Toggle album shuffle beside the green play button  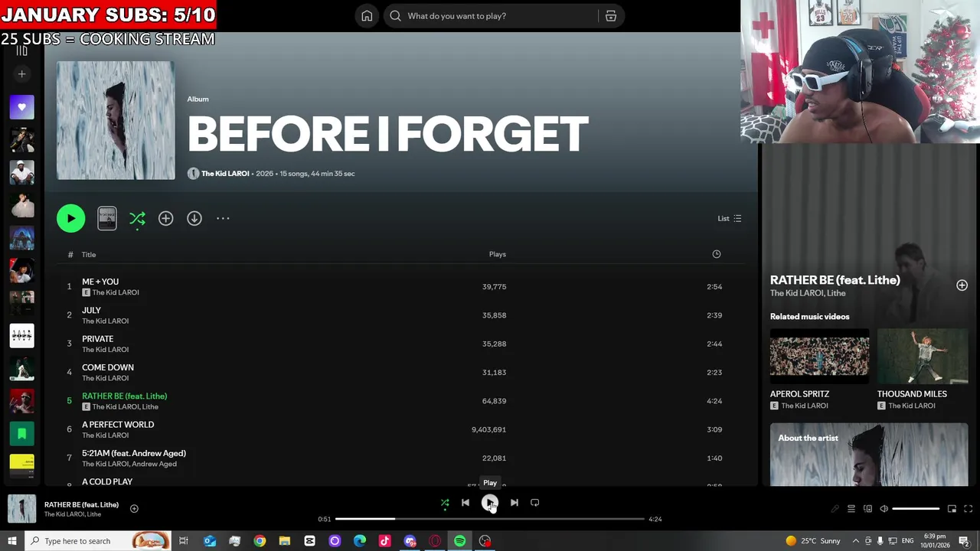point(137,219)
